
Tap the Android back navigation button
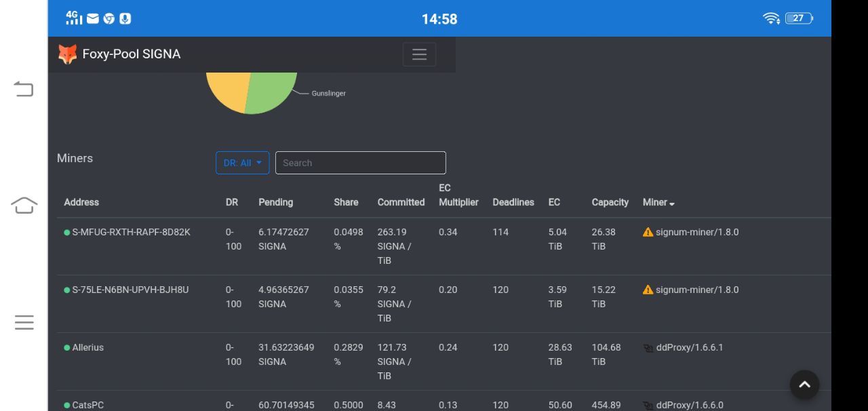[24, 89]
